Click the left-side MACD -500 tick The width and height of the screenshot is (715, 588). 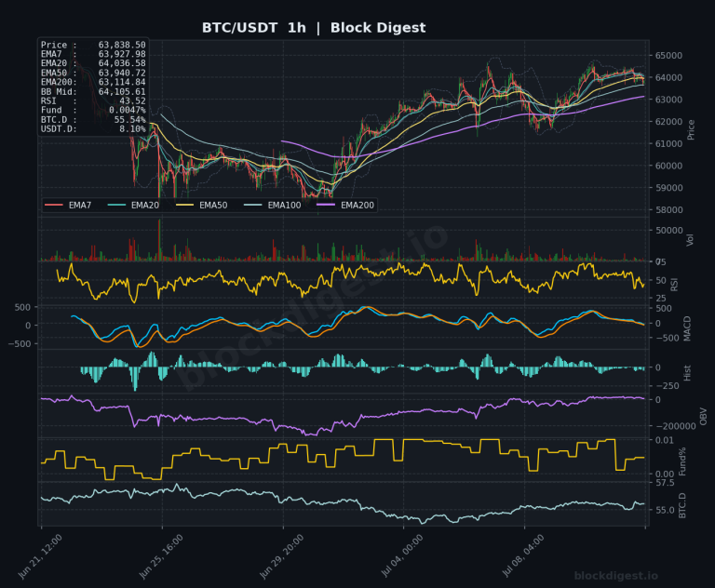[x=20, y=343]
